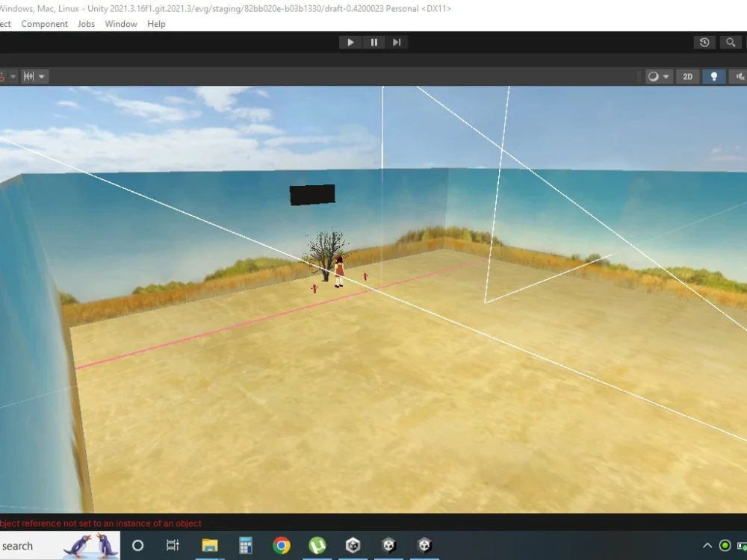Expand the grid settings dropdown

[40, 76]
